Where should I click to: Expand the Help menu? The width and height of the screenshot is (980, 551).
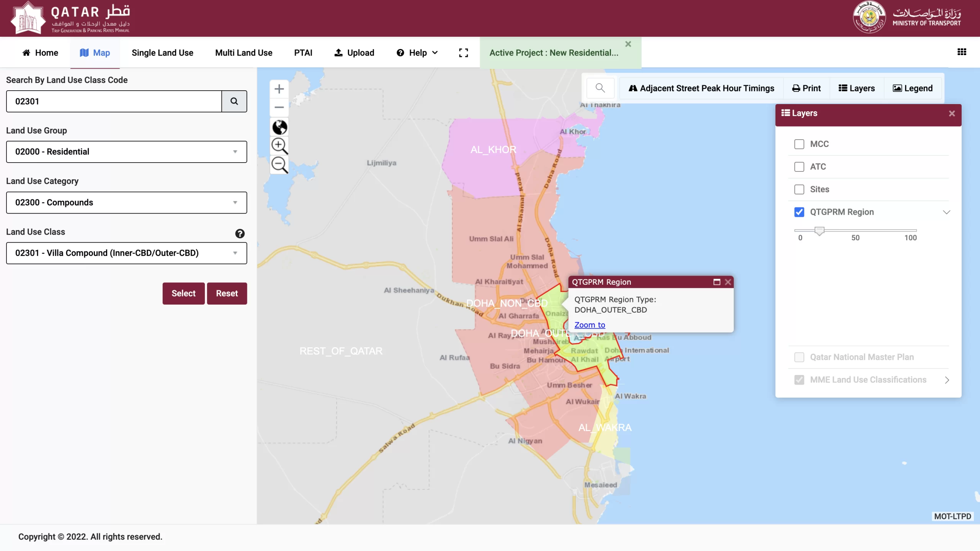click(417, 53)
